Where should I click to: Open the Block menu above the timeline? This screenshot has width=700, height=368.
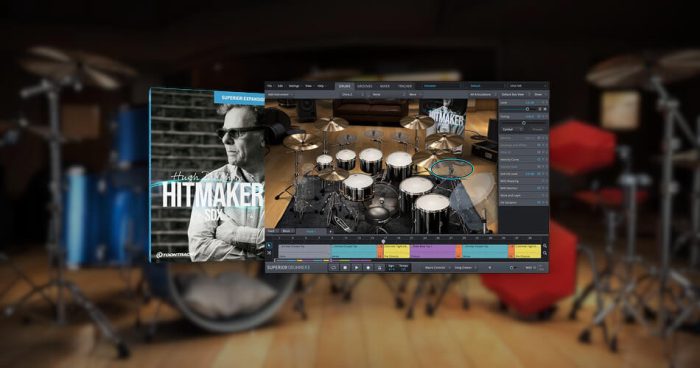[287, 231]
